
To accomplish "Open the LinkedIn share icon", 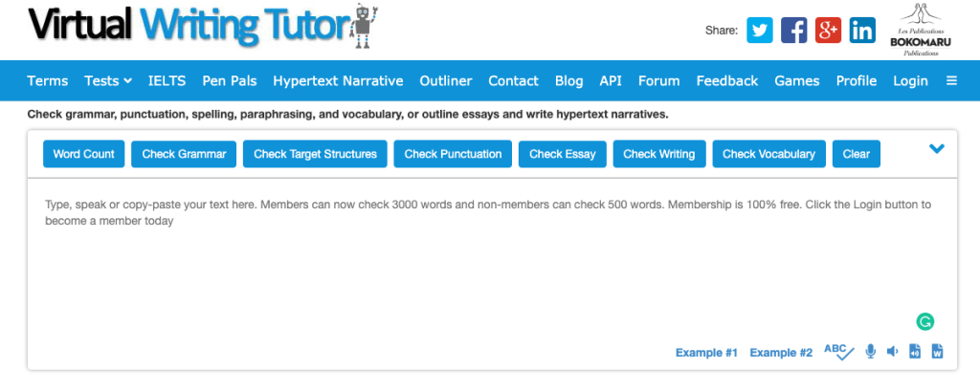I will pos(862,31).
